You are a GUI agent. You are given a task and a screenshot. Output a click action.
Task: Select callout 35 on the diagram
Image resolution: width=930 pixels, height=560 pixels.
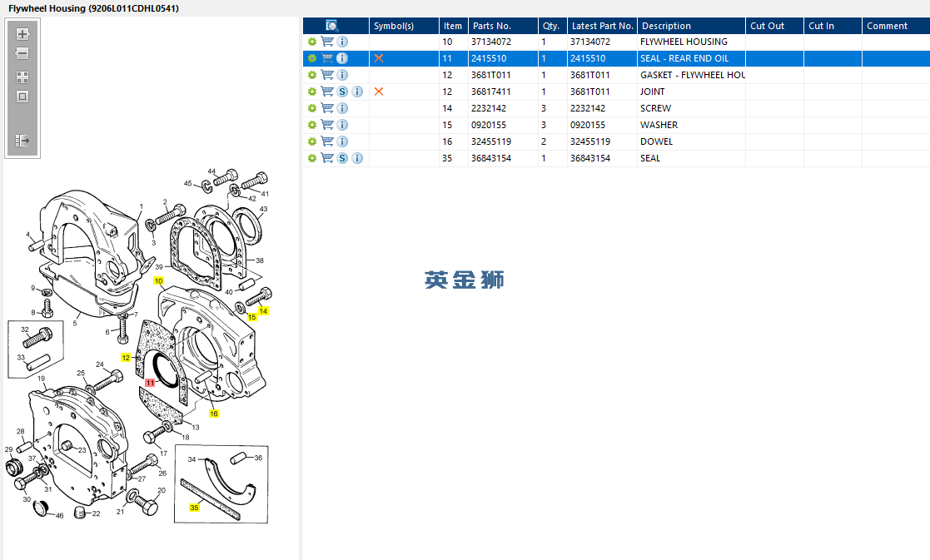coord(194,508)
